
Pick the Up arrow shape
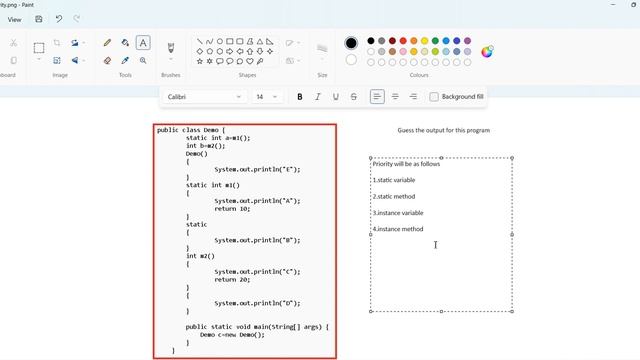[x=250, y=51]
